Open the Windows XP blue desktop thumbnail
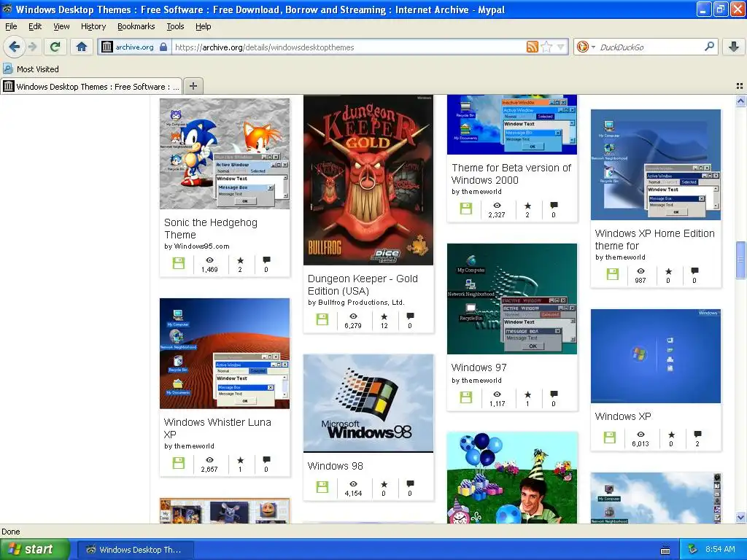The image size is (747, 560). [656, 356]
